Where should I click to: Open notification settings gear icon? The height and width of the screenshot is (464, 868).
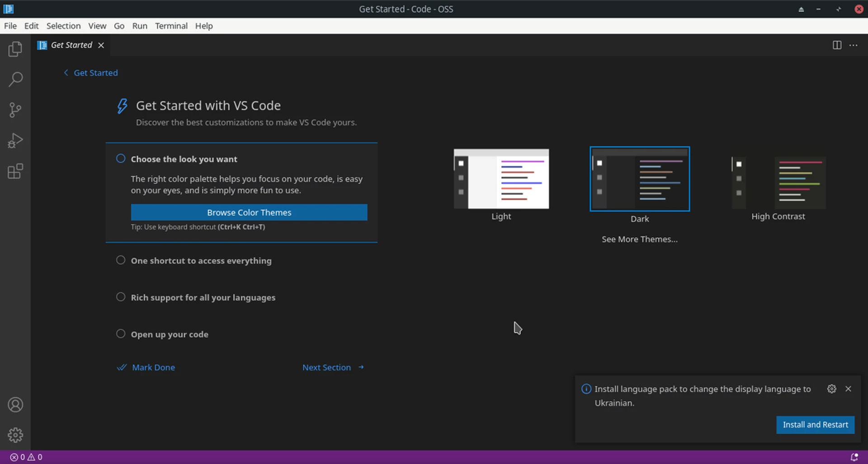point(831,389)
